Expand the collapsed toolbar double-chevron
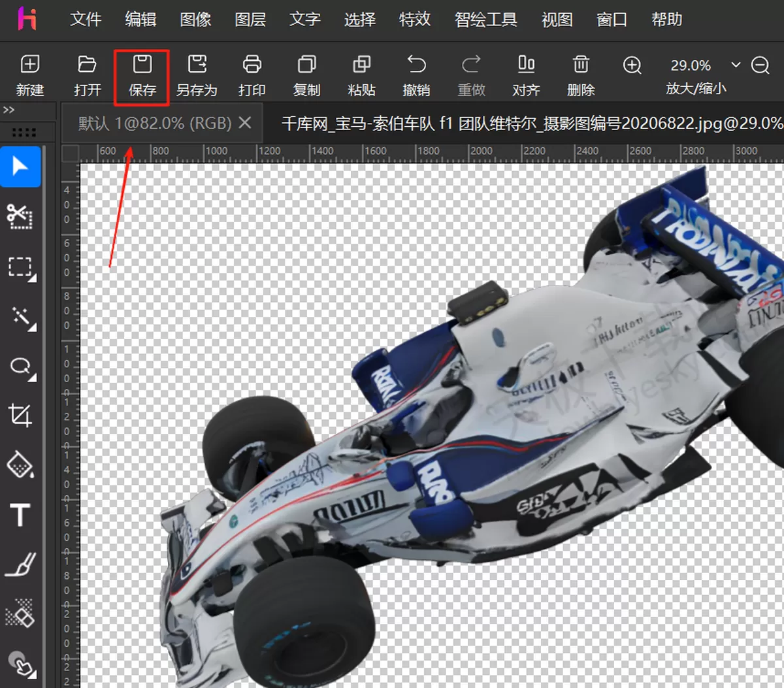This screenshot has height=688, width=784. coord(8,110)
